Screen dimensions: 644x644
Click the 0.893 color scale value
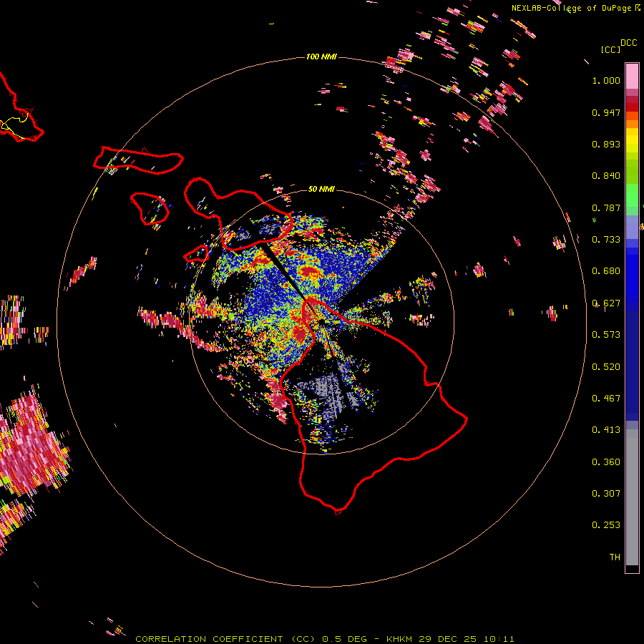coord(606,144)
